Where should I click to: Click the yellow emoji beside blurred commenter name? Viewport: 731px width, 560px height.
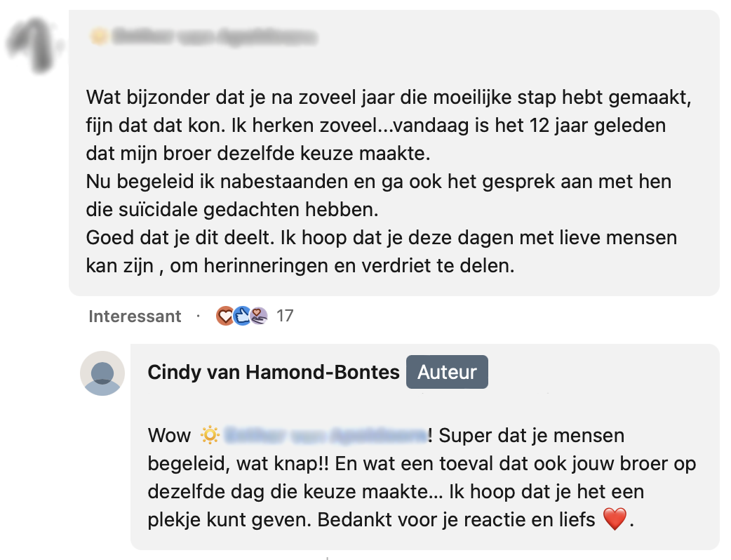(x=99, y=36)
